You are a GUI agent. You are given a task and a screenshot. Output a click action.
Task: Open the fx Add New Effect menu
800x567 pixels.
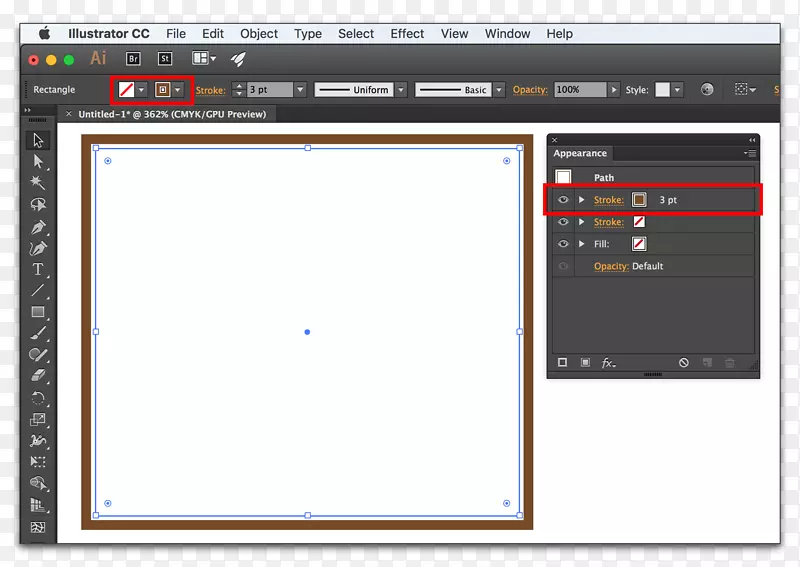608,363
